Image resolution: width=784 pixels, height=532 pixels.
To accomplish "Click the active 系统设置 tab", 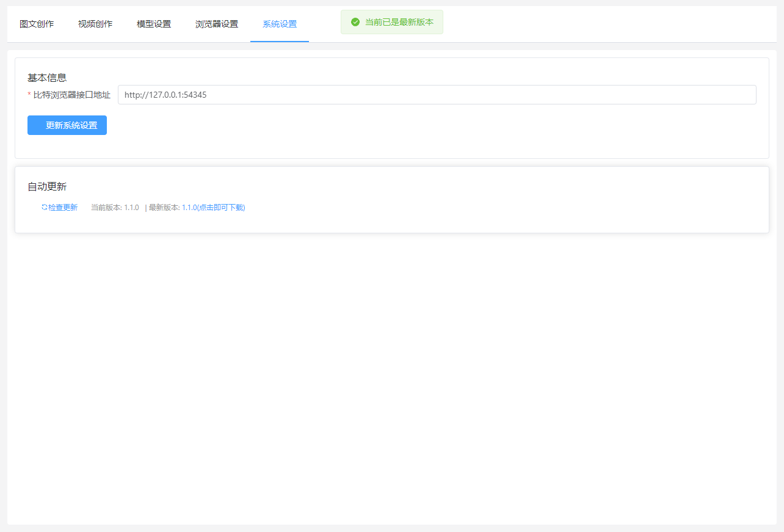I will point(280,24).
